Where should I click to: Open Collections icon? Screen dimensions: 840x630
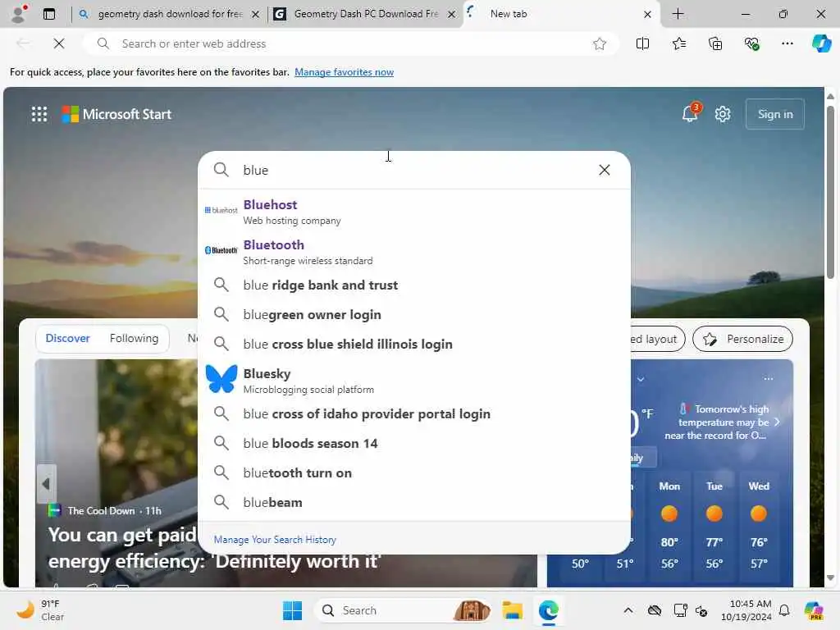tap(715, 43)
